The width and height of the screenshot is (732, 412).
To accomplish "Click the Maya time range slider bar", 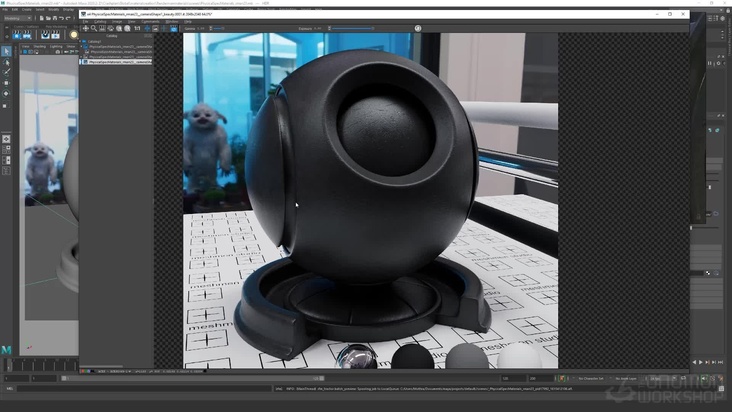I will pos(193,378).
